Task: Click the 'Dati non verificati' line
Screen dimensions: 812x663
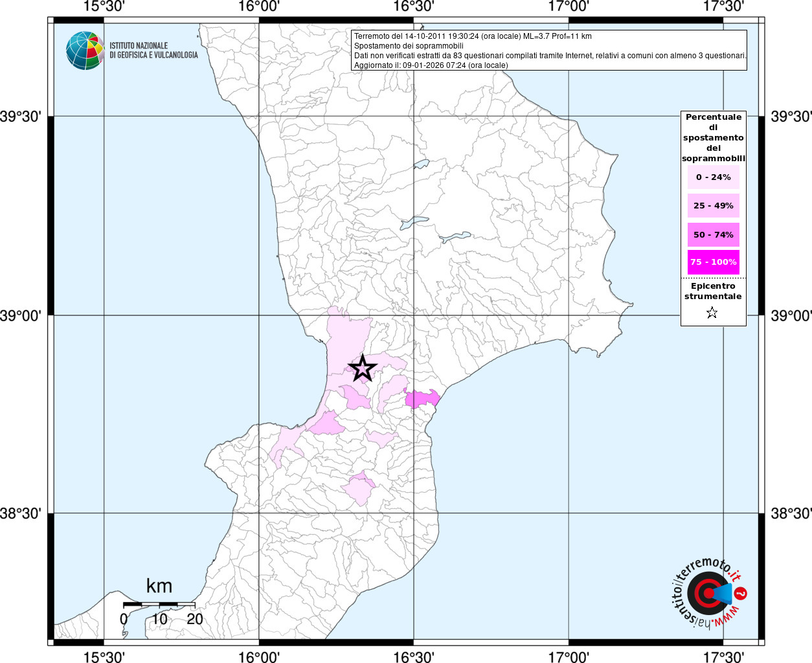Action: [550, 56]
